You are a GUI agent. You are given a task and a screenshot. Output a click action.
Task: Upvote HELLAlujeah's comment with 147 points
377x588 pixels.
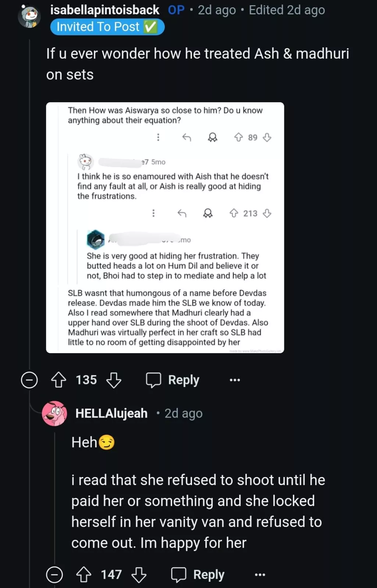coord(83,574)
